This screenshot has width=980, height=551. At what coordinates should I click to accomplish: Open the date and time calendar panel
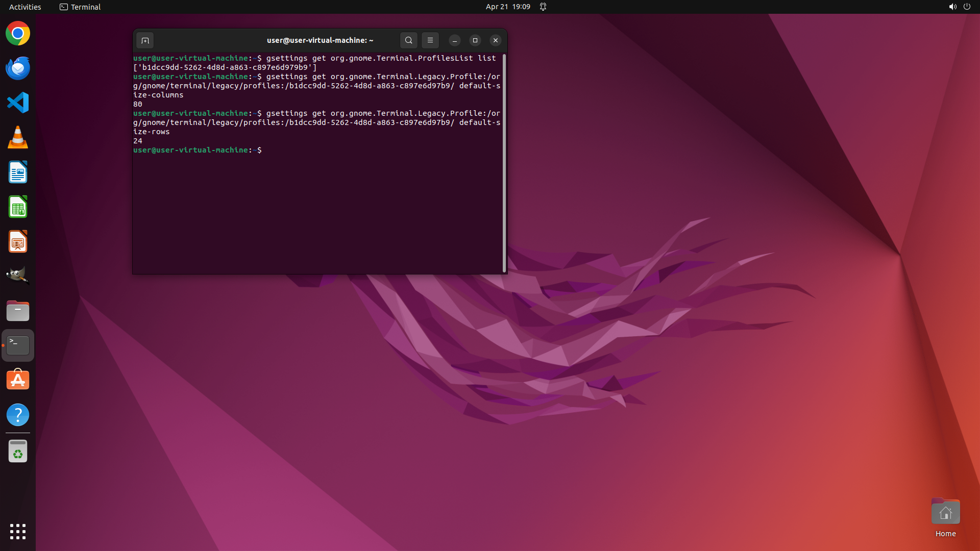507,7
